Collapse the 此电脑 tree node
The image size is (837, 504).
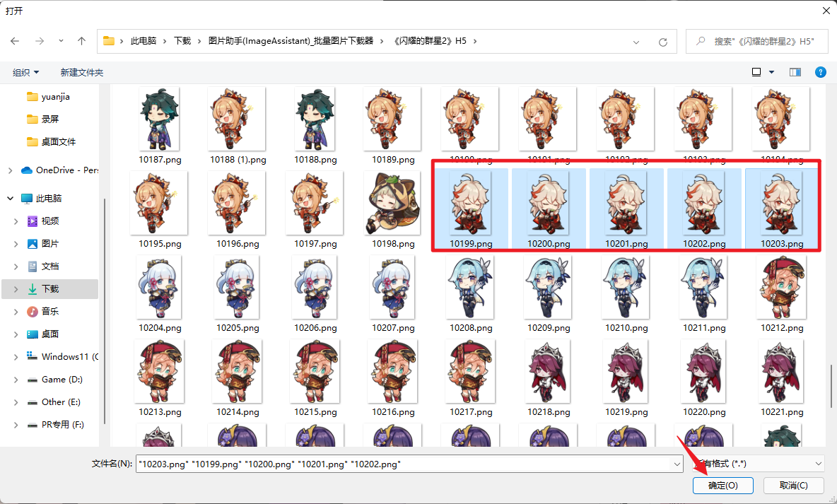[x=10, y=198]
